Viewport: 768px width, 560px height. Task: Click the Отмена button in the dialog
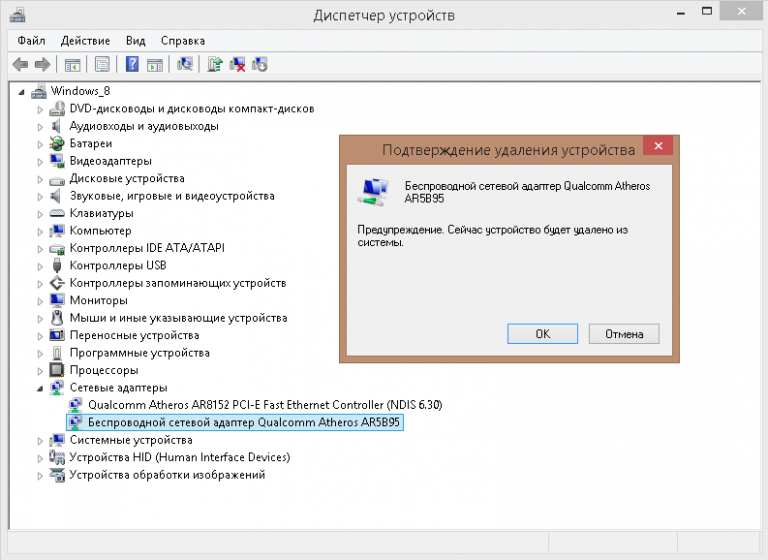coord(623,334)
